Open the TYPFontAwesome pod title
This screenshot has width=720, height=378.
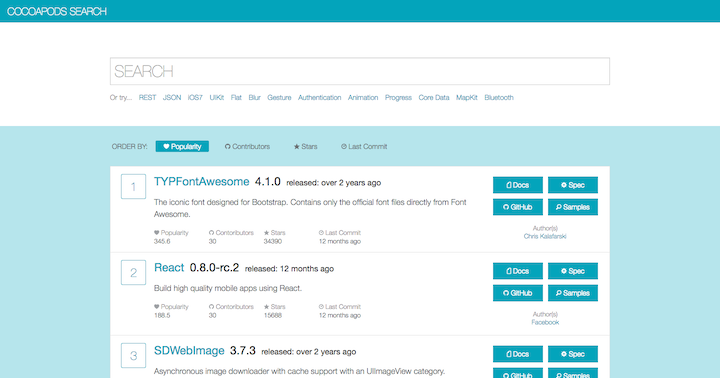[202, 181]
